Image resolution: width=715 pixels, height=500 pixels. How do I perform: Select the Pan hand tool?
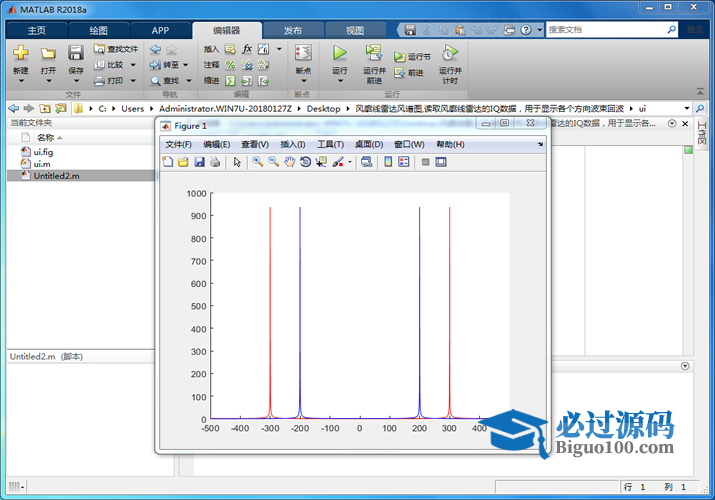(x=290, y=162)
